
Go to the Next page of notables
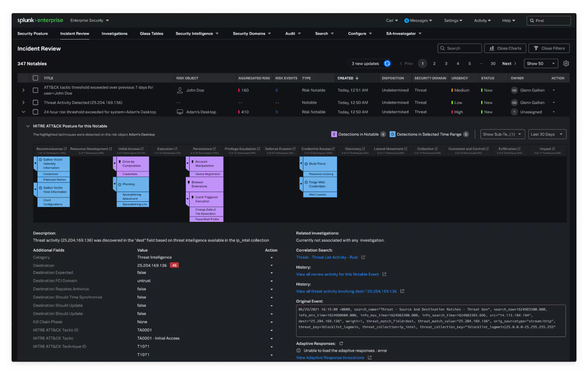click(509, 63)
